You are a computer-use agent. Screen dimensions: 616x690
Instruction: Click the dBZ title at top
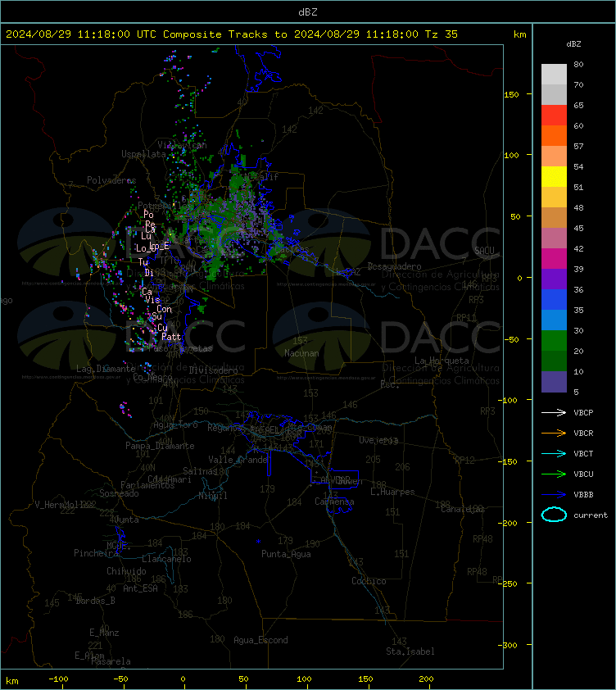(x=307, y=11)
